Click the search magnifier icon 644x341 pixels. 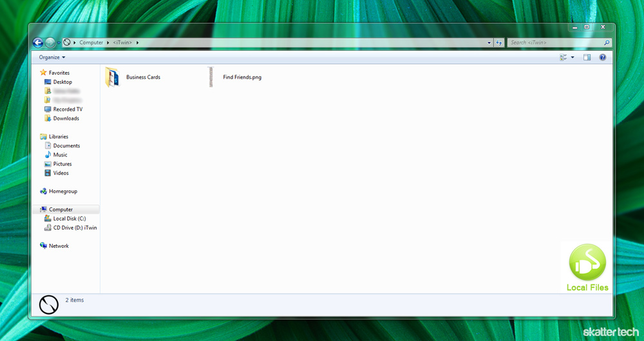tap(607, 42)
